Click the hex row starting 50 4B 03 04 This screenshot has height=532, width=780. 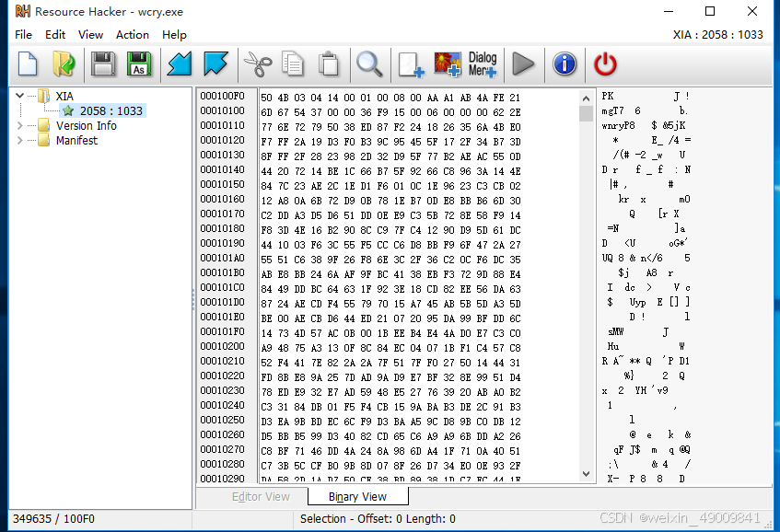click(390, 98)
